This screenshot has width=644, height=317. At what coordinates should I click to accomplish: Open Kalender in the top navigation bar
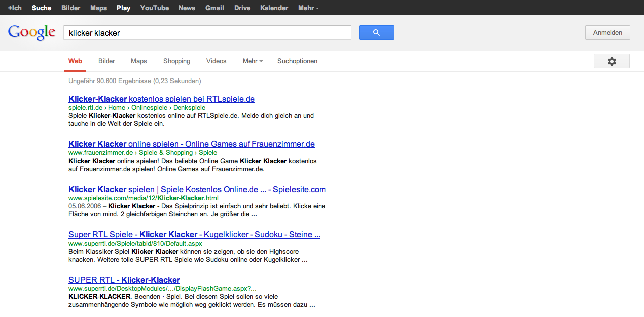click(x=274, y=8)
